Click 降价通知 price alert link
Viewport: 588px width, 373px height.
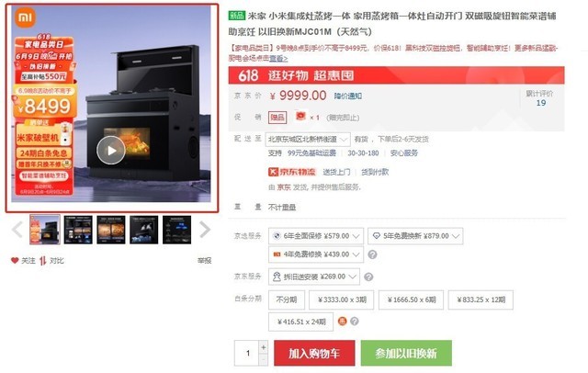coord(348,96)
